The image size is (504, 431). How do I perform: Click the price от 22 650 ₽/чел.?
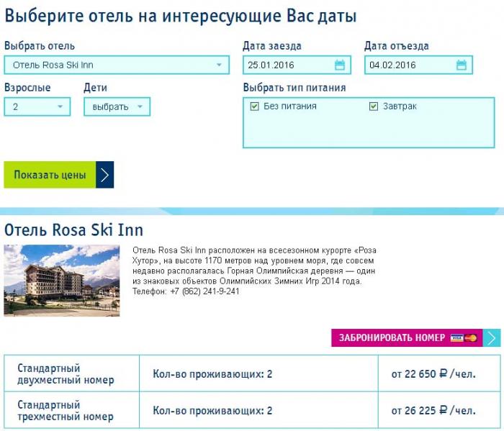click(433, 374)
